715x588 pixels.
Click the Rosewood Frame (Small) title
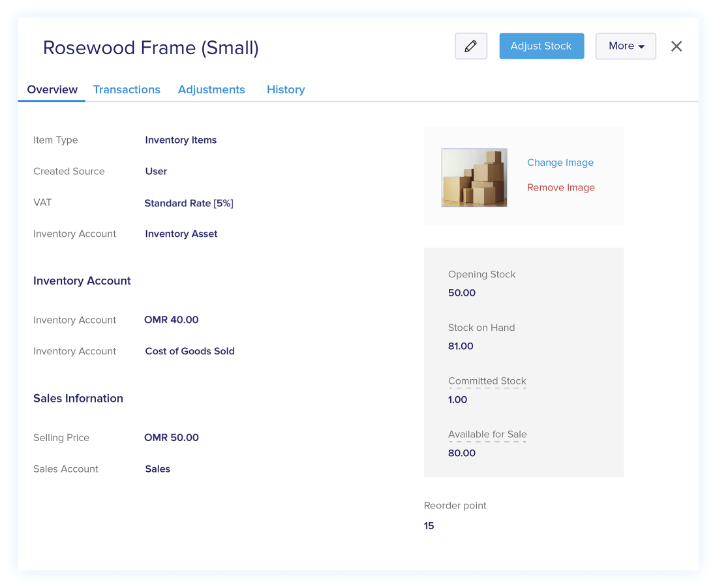[151, 48]
